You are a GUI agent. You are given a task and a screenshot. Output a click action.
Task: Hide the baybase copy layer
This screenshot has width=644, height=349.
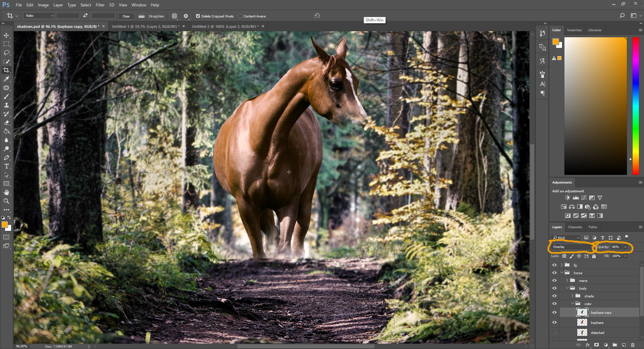coord(554,312)
